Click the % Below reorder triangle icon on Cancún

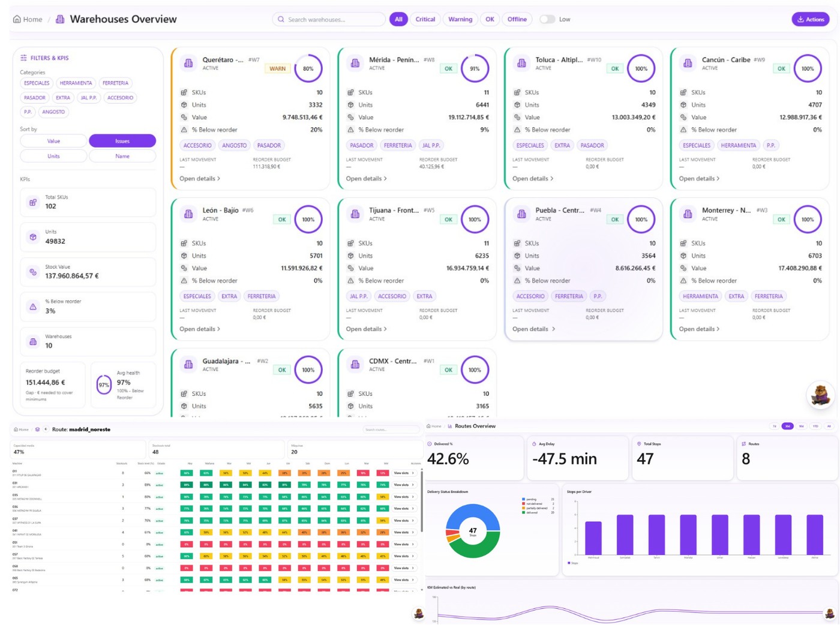(683, 130)
